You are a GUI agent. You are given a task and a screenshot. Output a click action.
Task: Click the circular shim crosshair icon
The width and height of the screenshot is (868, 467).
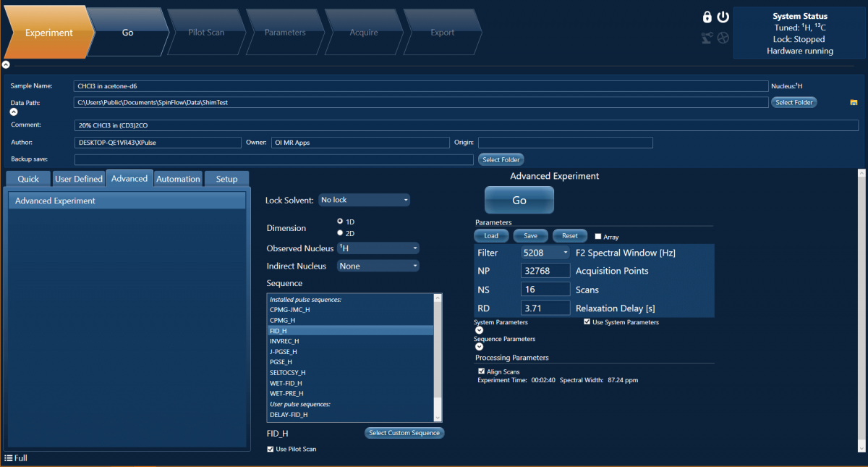(723, 38)
